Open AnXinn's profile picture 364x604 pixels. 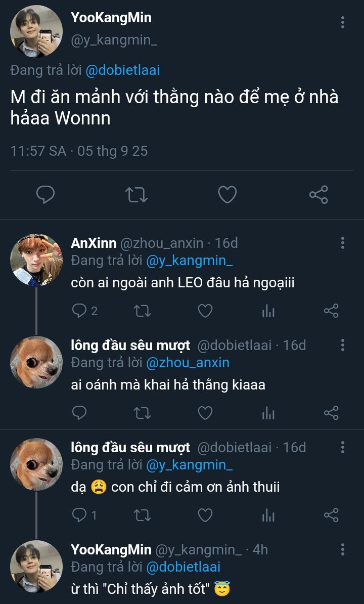pyautogui.click(x=36, y=260)
